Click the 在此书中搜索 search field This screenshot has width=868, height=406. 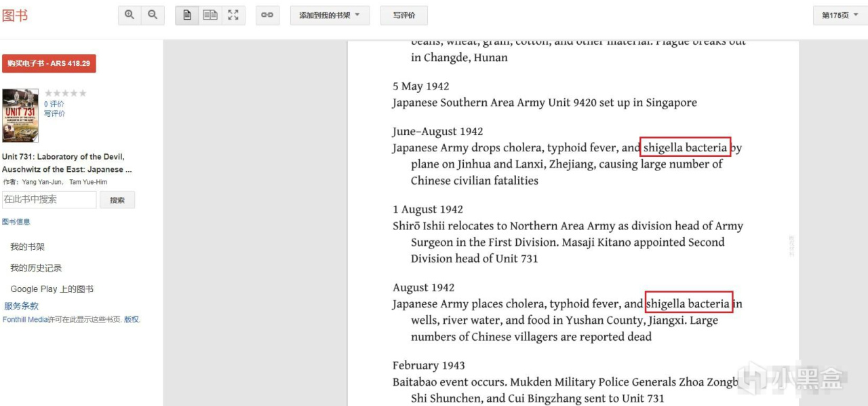(50, 200)
